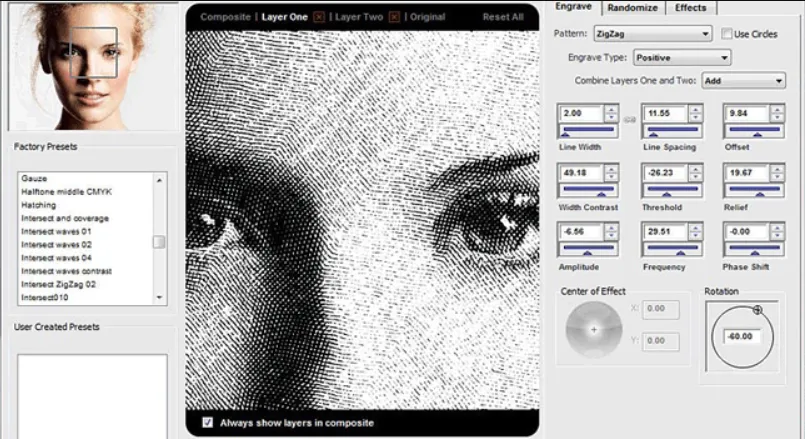
Task: Click the Rotation dial handle
Action: [x=757, y=310]
